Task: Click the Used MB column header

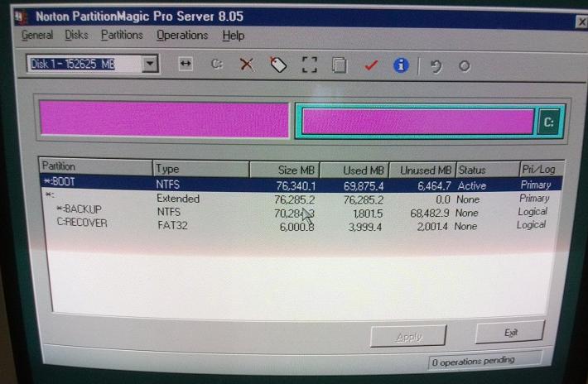Action: [x=354, y=170]
